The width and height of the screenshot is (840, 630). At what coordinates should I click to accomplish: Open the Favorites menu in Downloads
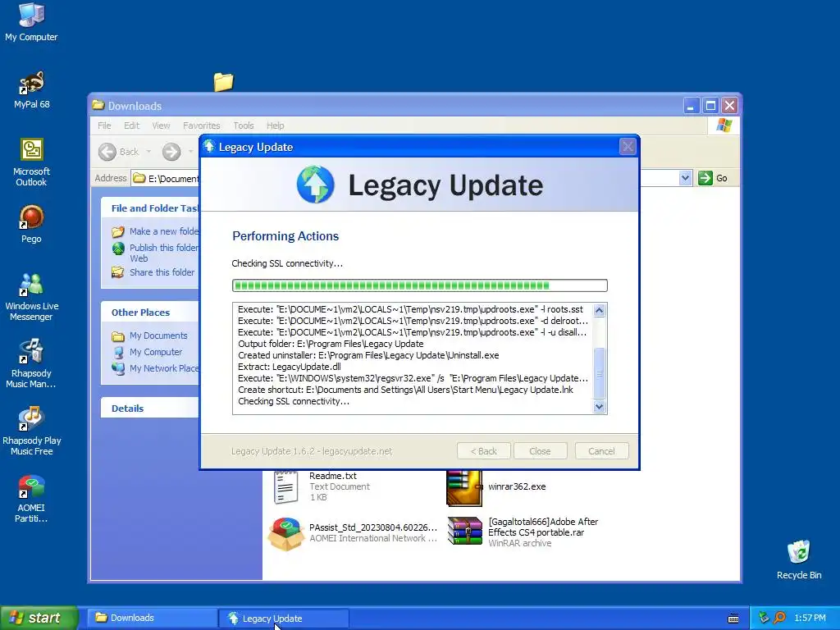(x=202, y=126)
